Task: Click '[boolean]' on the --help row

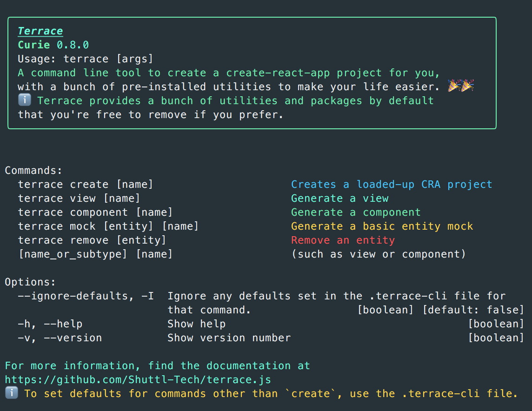Action: pos(496,324)
